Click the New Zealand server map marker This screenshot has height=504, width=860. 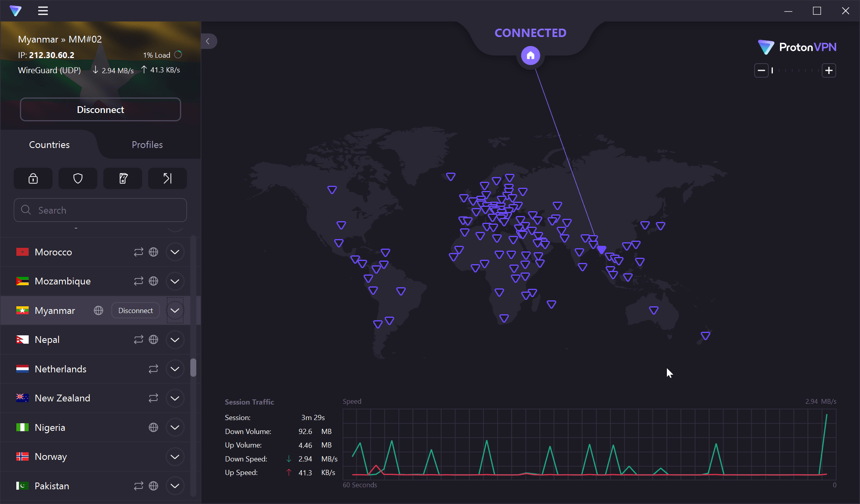click(x=706, y=336)
